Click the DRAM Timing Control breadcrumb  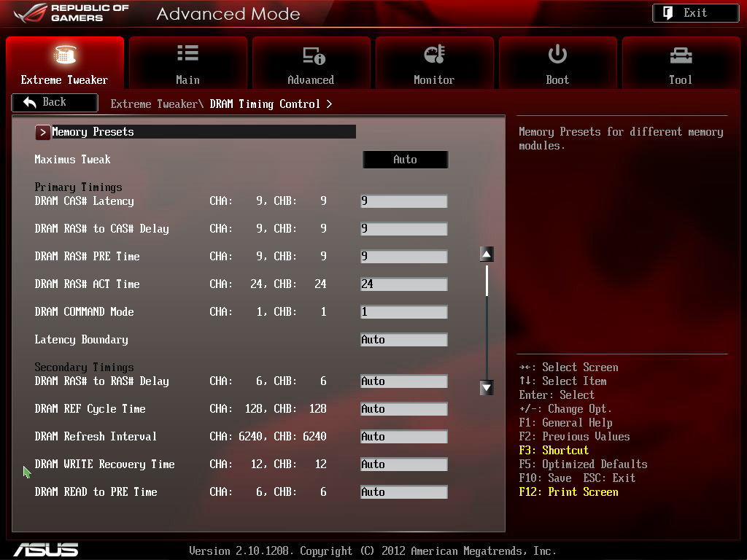265,104
